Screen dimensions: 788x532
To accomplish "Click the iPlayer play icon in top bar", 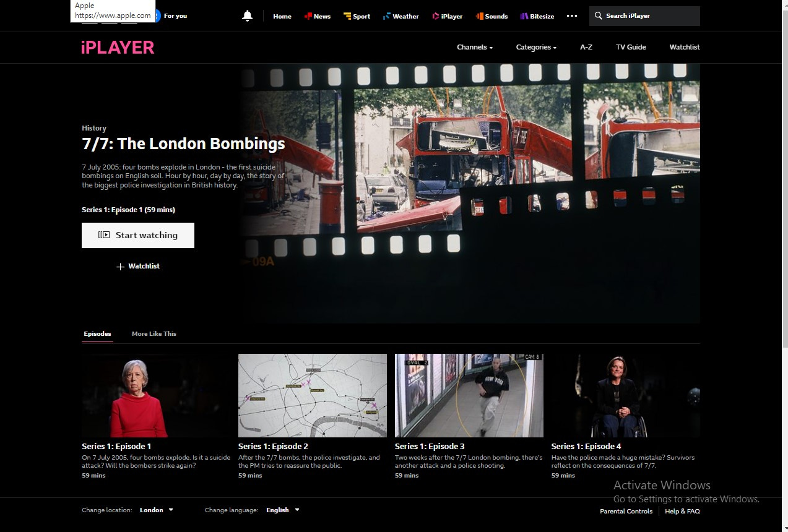I will pos(436,16).
